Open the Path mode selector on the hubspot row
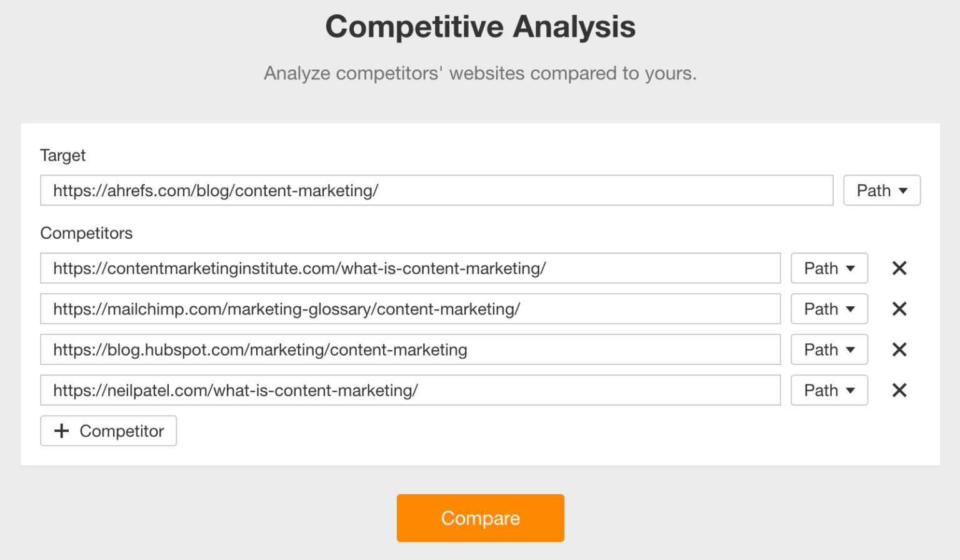Viewport: 960px width, 560px height. click(829, 349)
